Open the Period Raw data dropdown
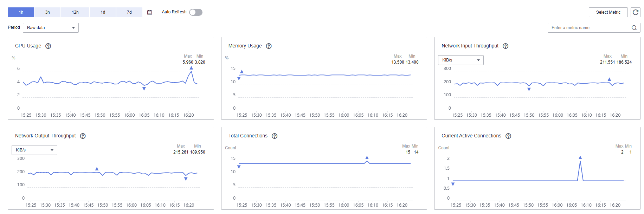This screenshot has height=214, width=644. (x=51, y=28)
